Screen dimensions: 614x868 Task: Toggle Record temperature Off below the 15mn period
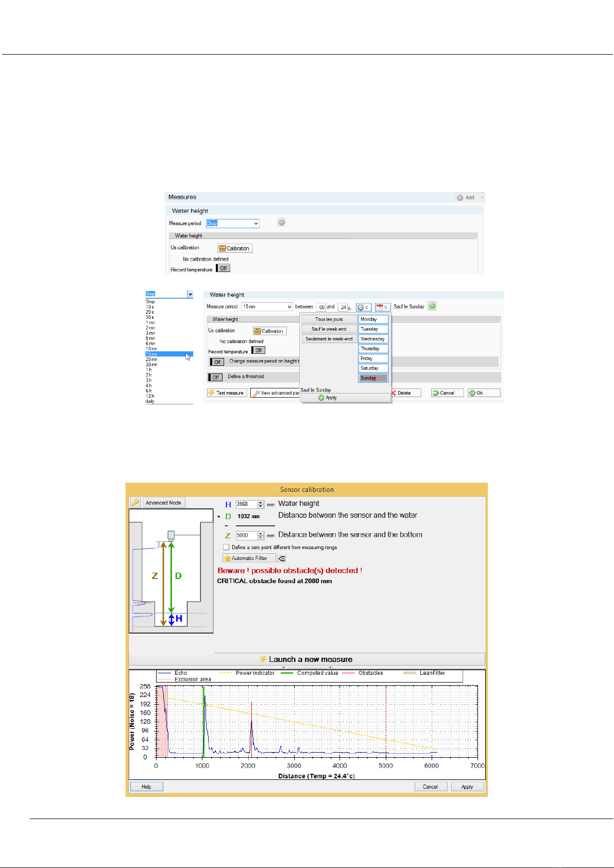(258, 350)
